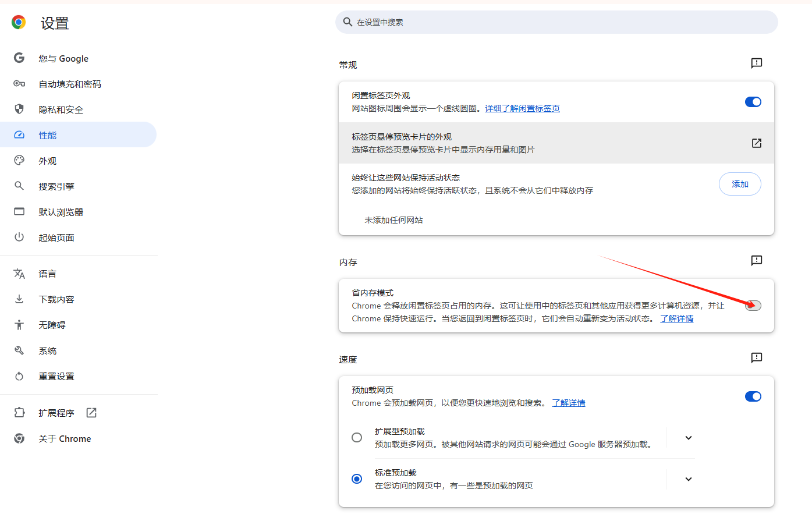
Task: Click the puzzle piece icon for 扩展程序
Action: point(19,412)
